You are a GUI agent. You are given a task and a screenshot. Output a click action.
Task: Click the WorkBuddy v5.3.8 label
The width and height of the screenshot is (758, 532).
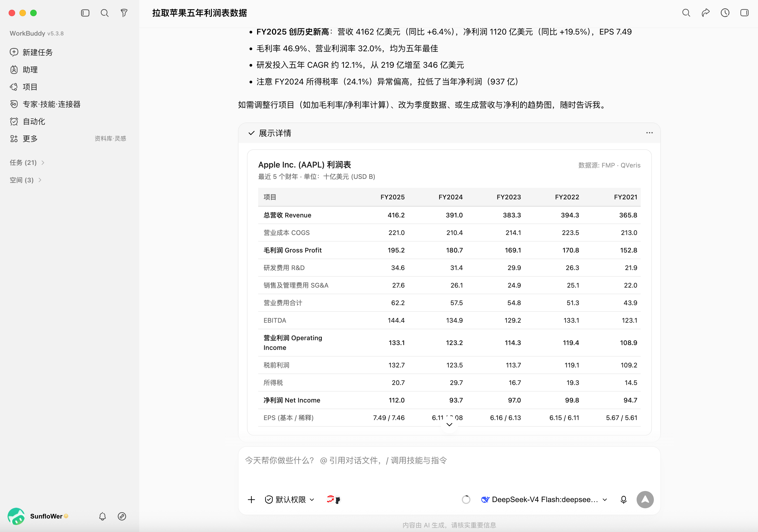click(37, 33)
